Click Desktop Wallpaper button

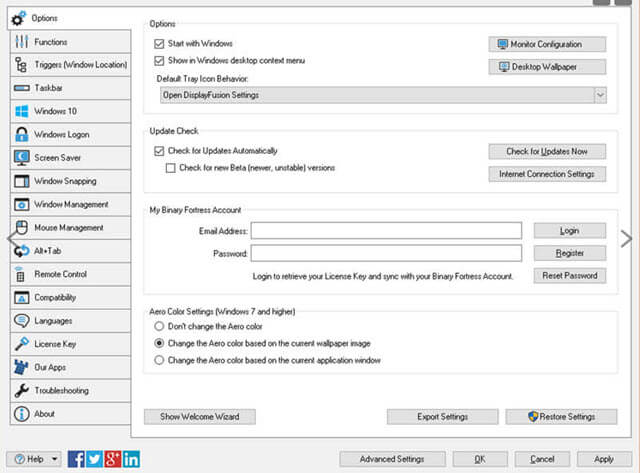click(547, 67)
